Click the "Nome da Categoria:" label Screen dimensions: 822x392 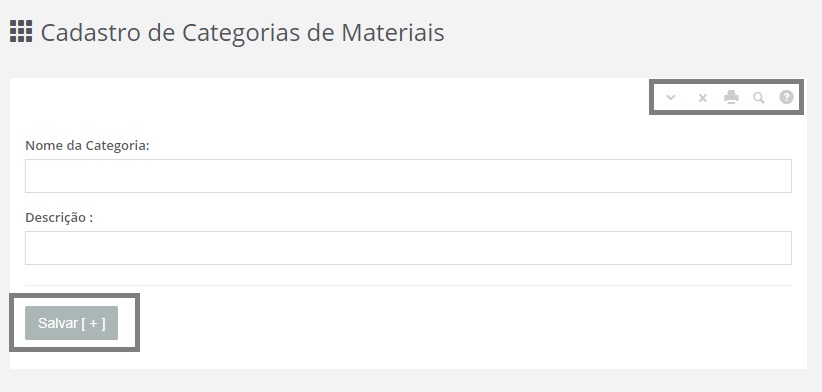[x=87, y=146]
